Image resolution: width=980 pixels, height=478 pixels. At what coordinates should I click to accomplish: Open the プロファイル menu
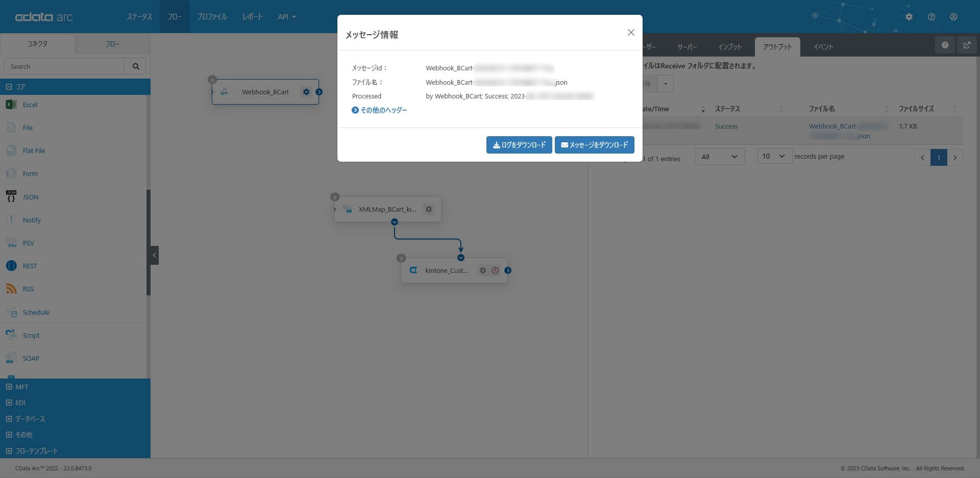pyautogui.click(x=212, y=17)
